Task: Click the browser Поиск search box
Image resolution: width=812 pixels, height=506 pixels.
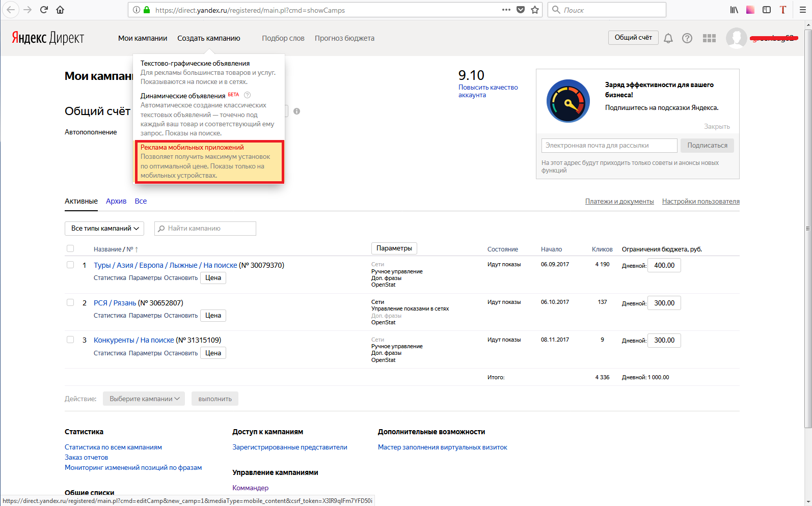Action: point(607,10)
